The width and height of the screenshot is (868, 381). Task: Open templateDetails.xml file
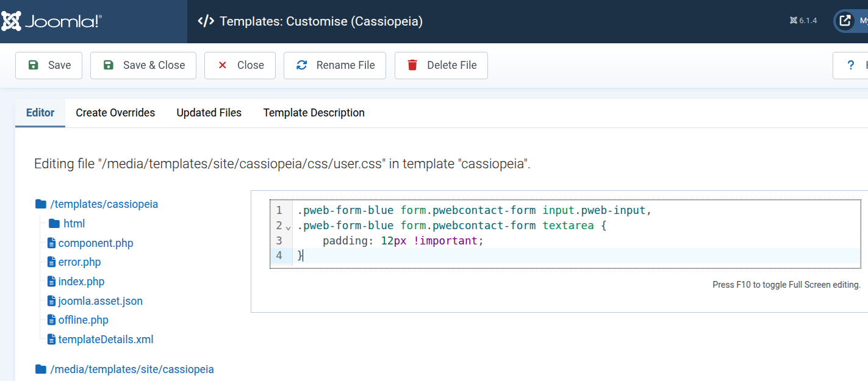[x=106, y=340]
